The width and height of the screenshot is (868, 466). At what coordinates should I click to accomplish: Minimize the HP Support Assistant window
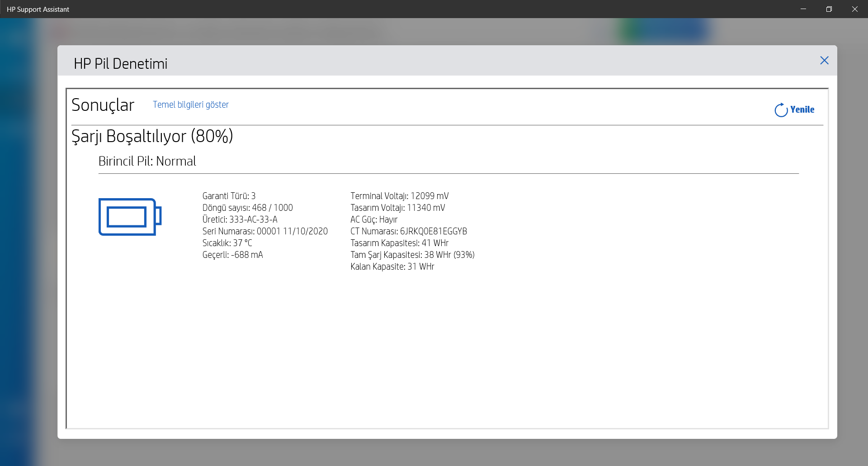click(x=803, y=9)
